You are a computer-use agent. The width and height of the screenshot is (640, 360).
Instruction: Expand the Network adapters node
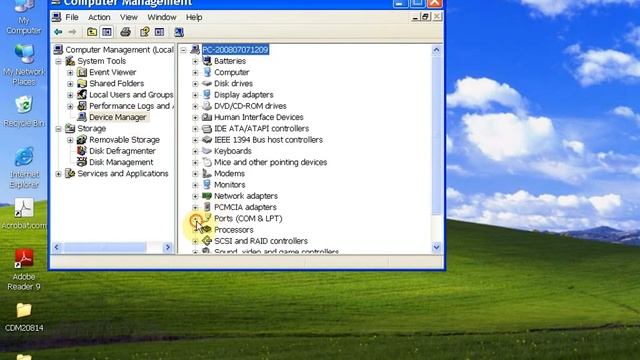tap(195, 196)
